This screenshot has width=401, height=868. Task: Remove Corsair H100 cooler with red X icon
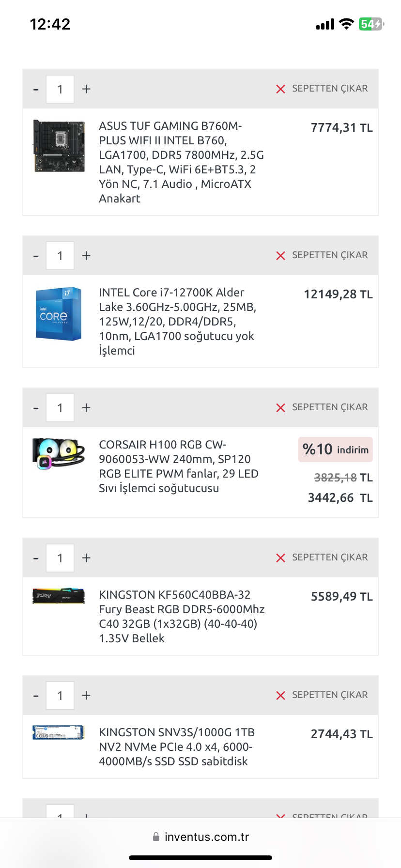(280, 408)
